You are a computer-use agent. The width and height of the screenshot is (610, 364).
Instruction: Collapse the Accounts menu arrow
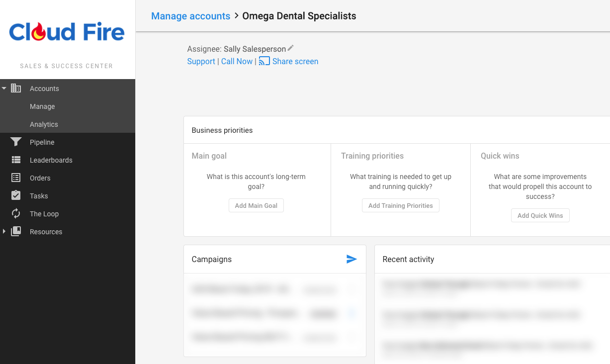pos(4,89)
